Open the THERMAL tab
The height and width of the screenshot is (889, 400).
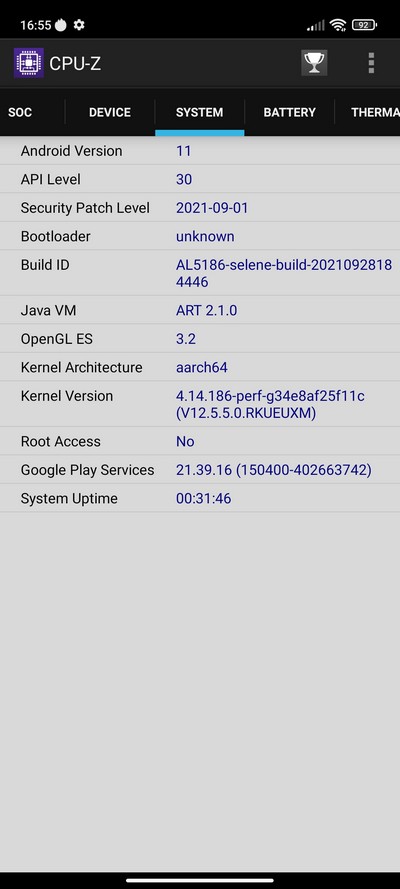coord(375,112)
